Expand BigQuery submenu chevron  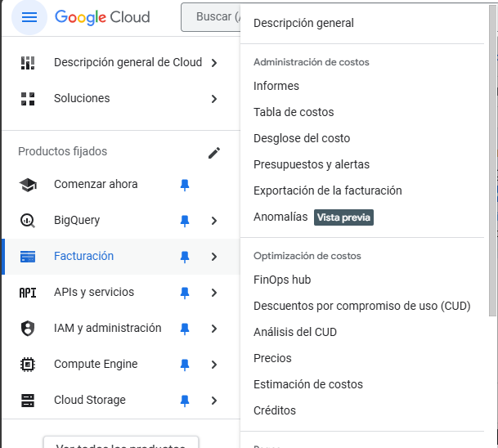(214, 221)
